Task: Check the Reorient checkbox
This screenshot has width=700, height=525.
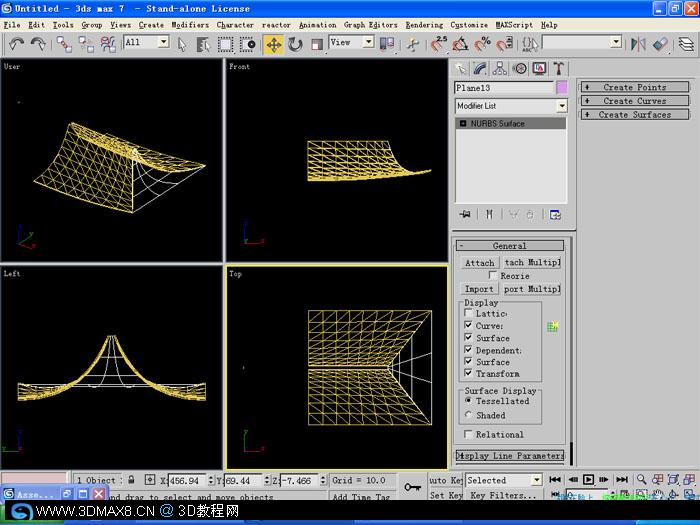Action: [x=493, y=275]
